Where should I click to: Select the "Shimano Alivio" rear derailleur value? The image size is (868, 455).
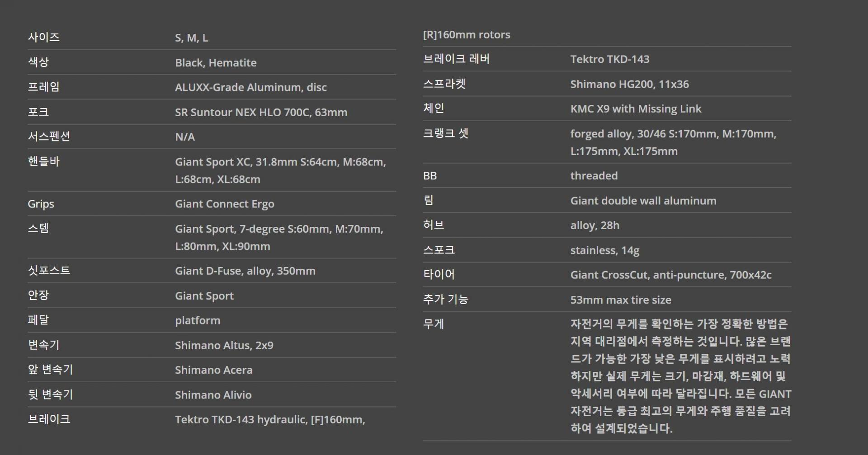(x=213, y=395)
